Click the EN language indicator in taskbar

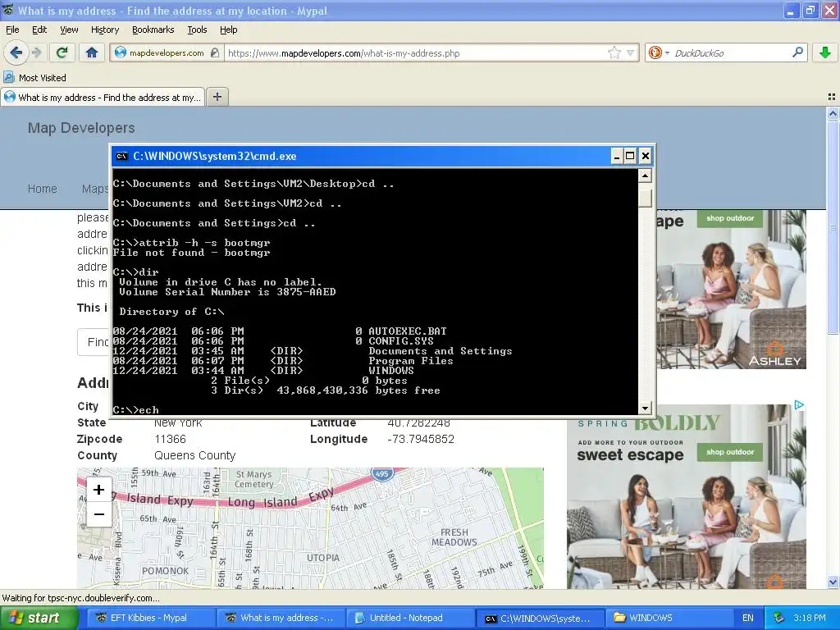pyautogui.click(x=748, y=618)
